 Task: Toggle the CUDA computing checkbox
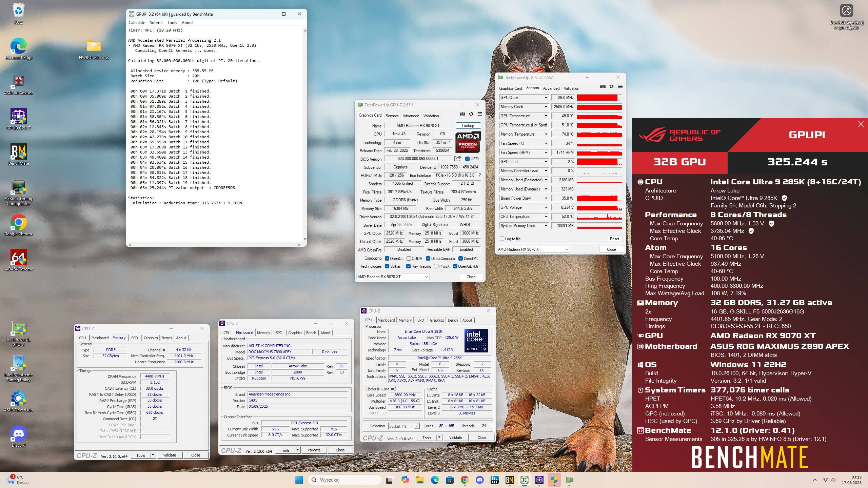(x=409, y=259)
